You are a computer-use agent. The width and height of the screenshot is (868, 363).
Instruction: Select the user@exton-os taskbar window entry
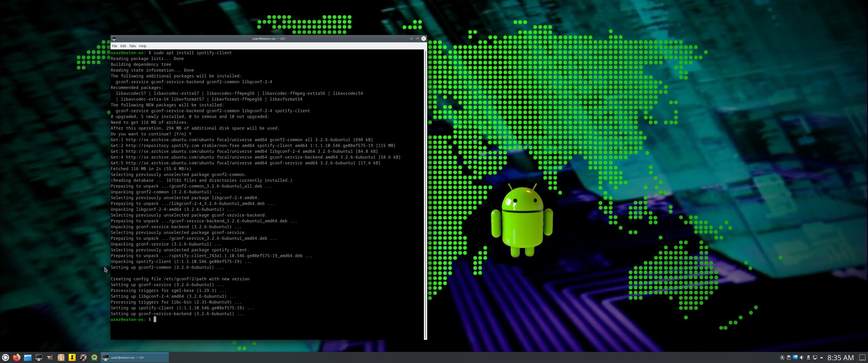(x=135, y=357)
